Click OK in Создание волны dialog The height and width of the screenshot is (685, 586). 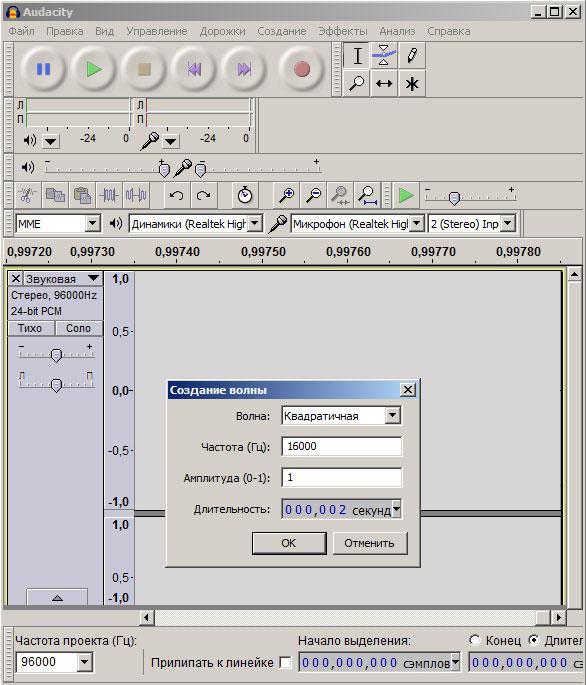(289, 543)
